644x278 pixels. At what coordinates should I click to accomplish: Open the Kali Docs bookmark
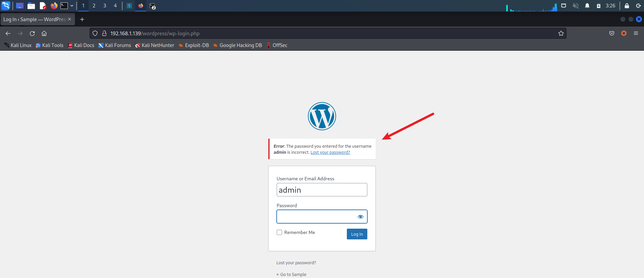(81, 45)
